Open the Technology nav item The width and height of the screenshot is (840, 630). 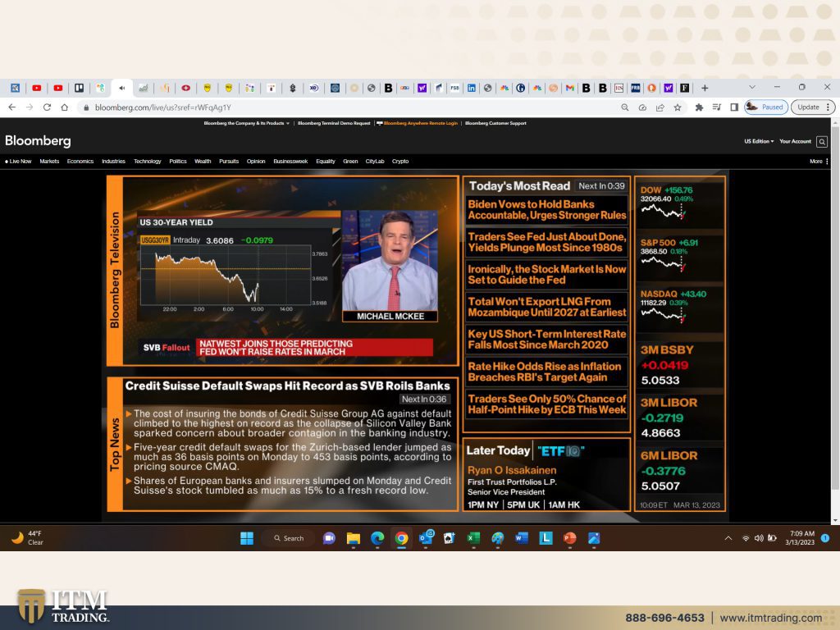148,162
